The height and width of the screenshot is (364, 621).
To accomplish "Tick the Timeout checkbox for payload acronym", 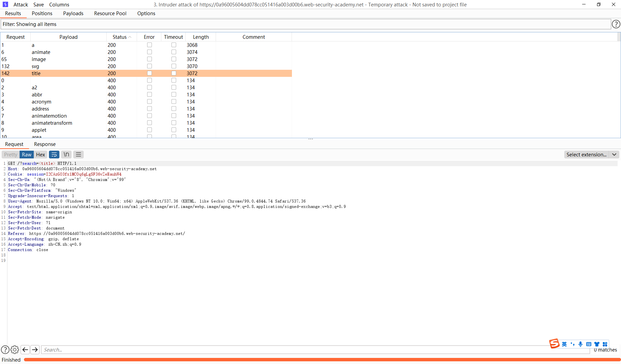I will point(174,101).
